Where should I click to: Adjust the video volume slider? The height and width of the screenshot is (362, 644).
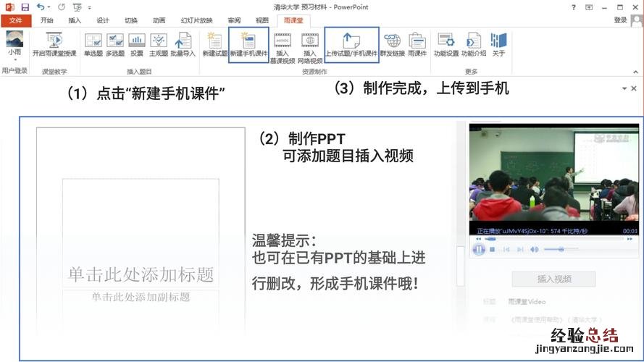pos(560,249)
